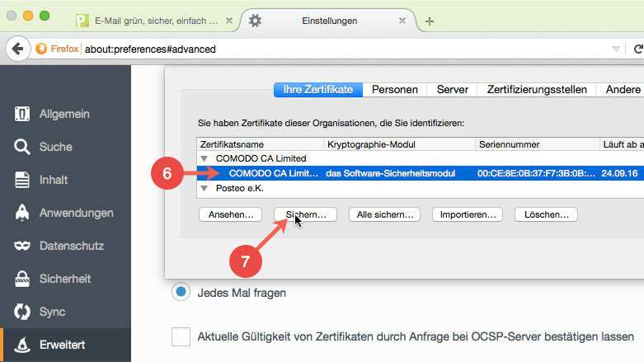Image resolution: width=644 pixels, height=362 pixels.
Task: Click the Alle sichern… button
Action: [385, 214]
